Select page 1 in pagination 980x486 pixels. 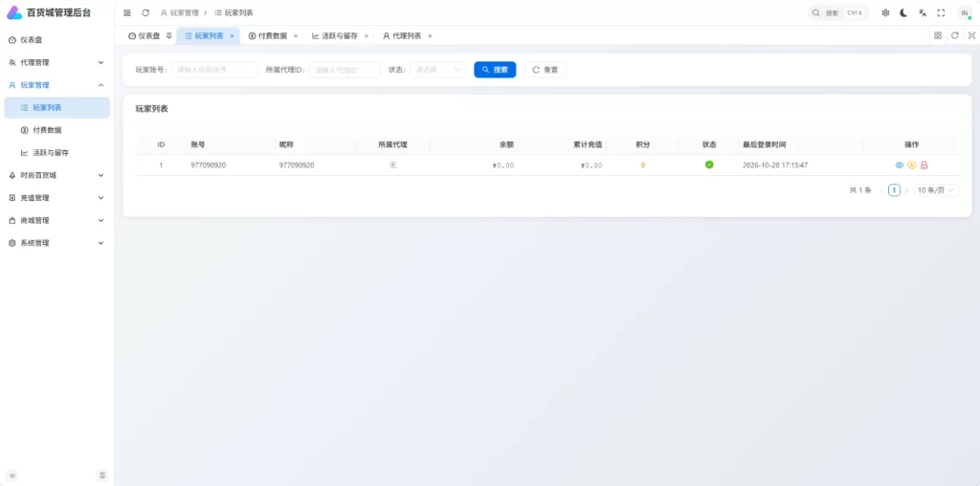(x=895, y=190)
